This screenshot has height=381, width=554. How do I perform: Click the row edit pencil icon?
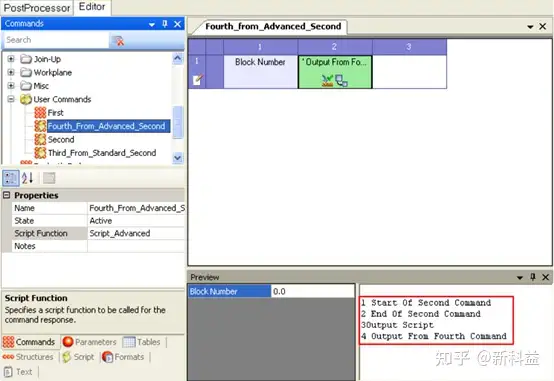click(198, 80)
